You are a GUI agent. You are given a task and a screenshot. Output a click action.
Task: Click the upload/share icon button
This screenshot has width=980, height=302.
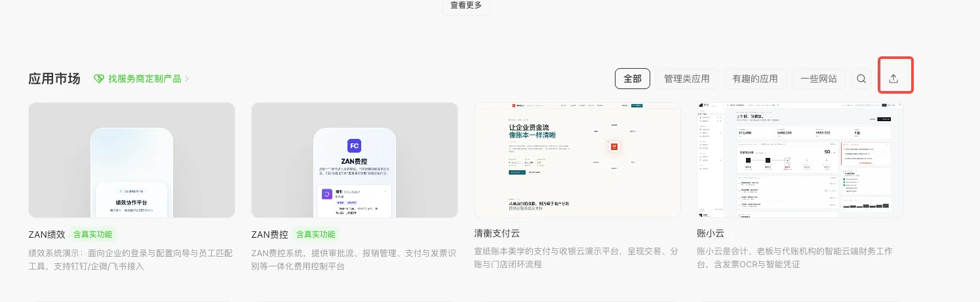(893, 79)
